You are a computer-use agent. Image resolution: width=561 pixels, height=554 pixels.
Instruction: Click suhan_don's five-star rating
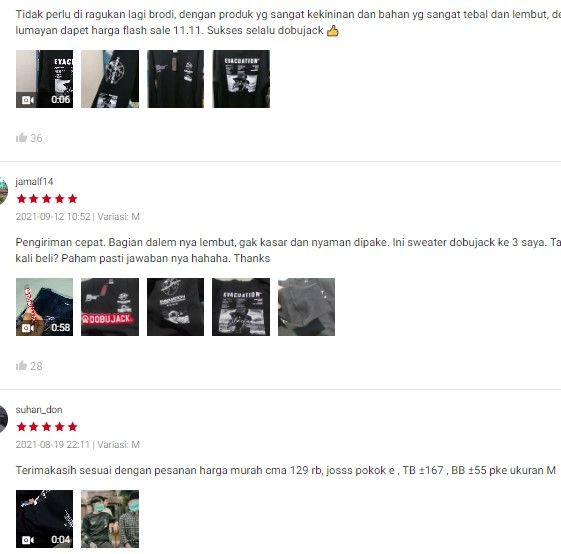click(x=47, y=427)
